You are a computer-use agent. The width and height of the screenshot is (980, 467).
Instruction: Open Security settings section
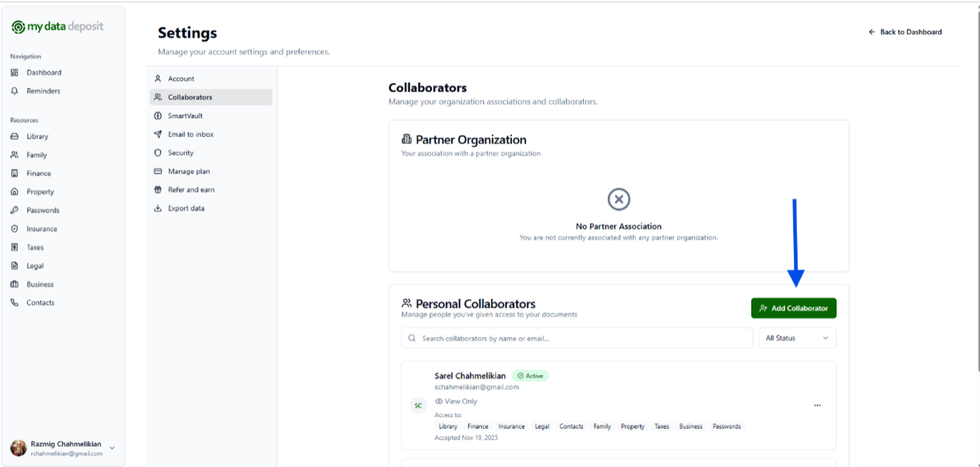(211, 153)
